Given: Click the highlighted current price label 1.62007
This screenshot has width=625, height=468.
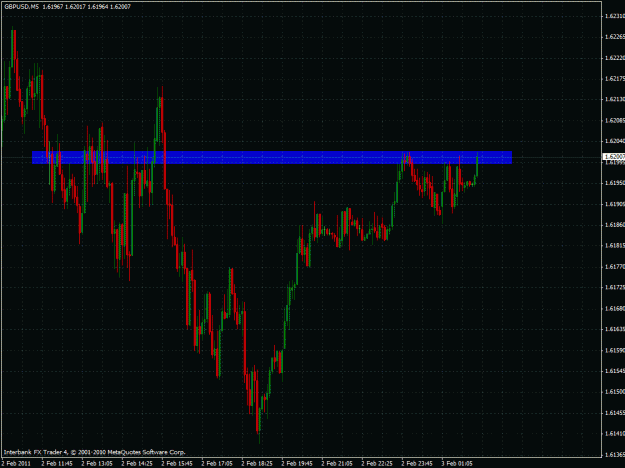Looking at the screenshot, I should point(614,157).
